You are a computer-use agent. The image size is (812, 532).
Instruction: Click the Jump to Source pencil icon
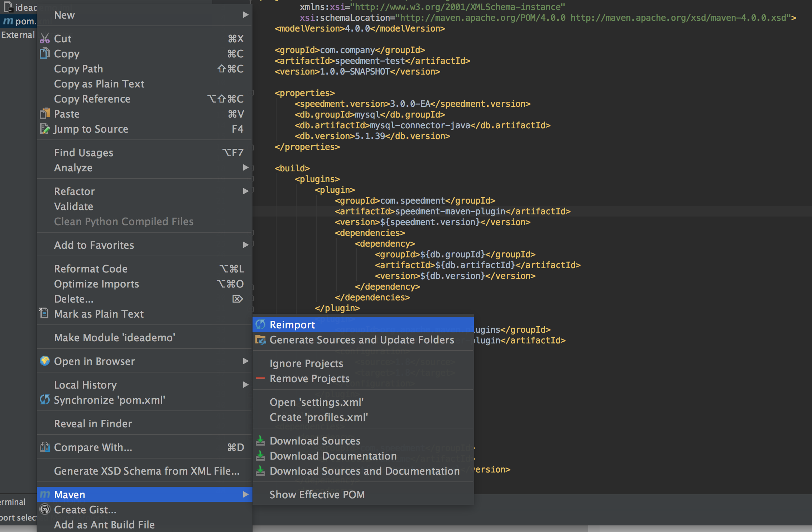click(45, 129)
